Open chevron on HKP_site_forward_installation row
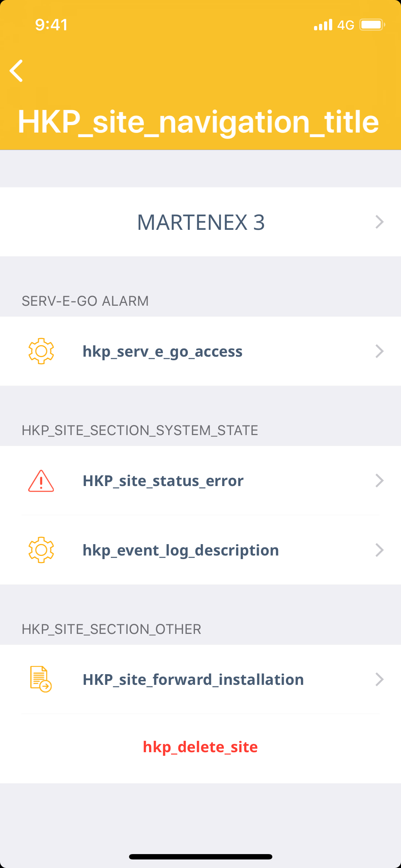 (379, 680)
